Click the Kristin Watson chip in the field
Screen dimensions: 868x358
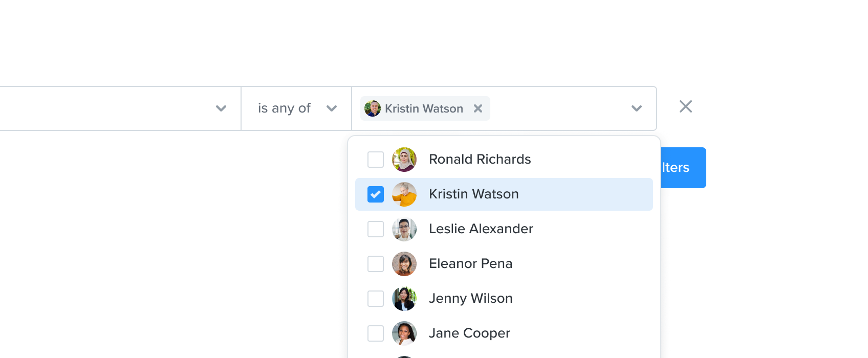click(425, 108)
